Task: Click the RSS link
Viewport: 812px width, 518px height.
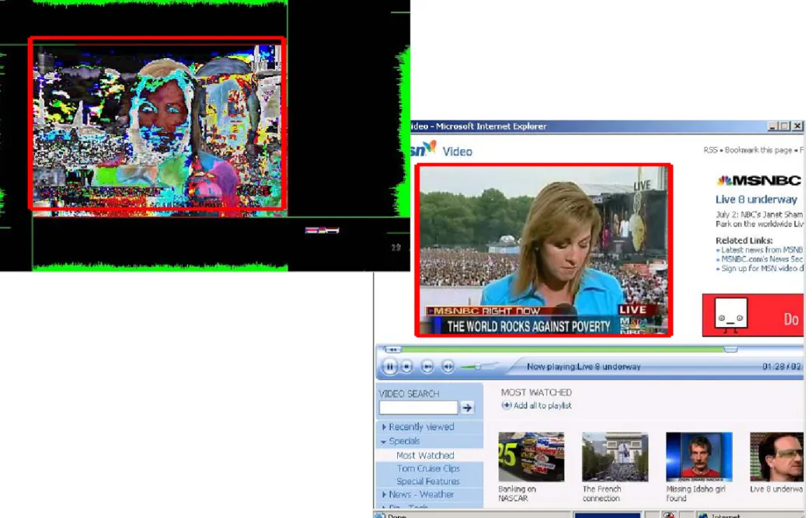Action: point(710,150)
